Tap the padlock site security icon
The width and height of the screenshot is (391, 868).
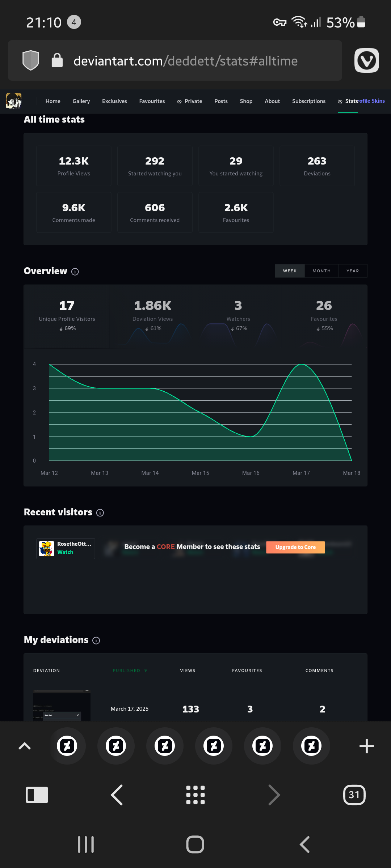(57, 60)
